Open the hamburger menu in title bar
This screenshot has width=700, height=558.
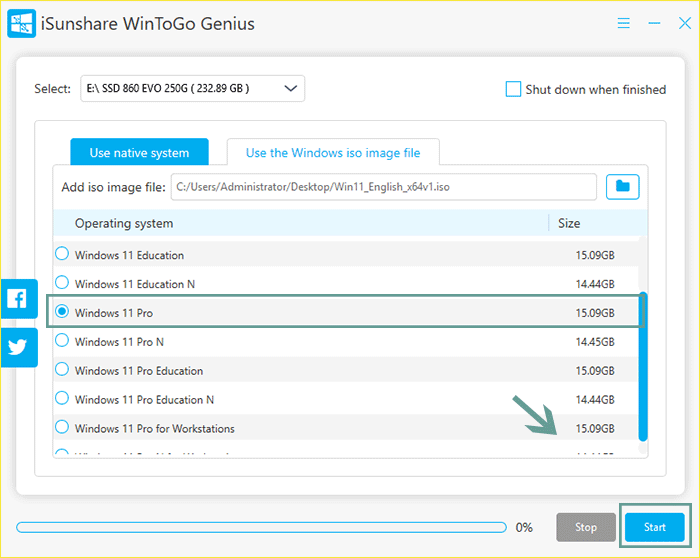click(x=624, y=23)
